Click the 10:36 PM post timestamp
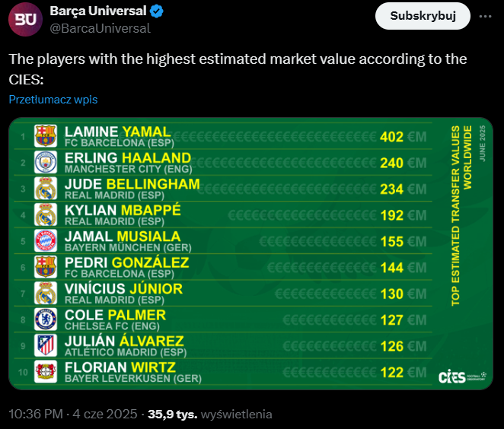This screenshot has height=429, width=504. (36, 415)
